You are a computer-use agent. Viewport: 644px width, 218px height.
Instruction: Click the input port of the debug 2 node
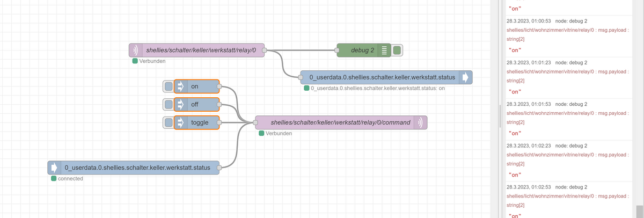pos(337,50)
